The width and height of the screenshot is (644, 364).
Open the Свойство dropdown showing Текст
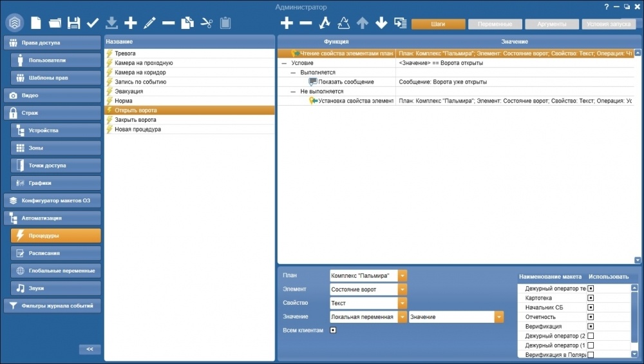click(x=402, y=303)
